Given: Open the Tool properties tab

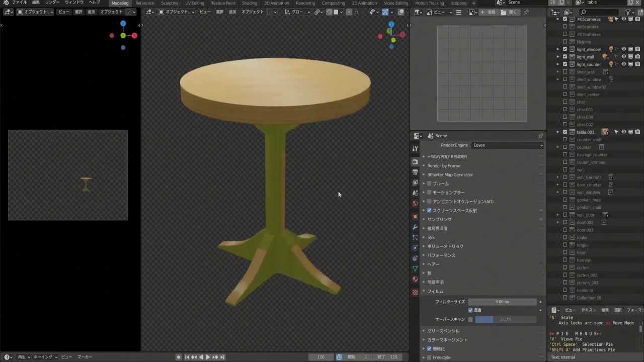Looking at the screenshot, I should point(415,149).
